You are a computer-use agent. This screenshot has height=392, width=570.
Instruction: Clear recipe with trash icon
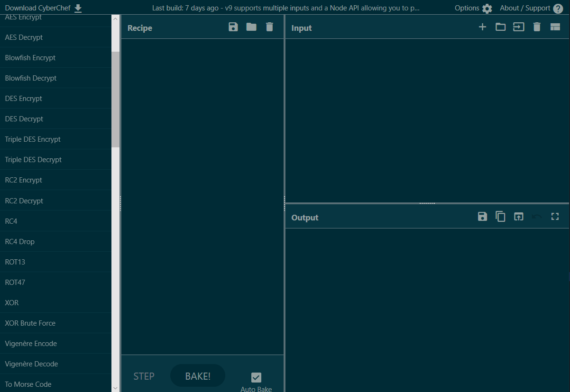(269, 27)
